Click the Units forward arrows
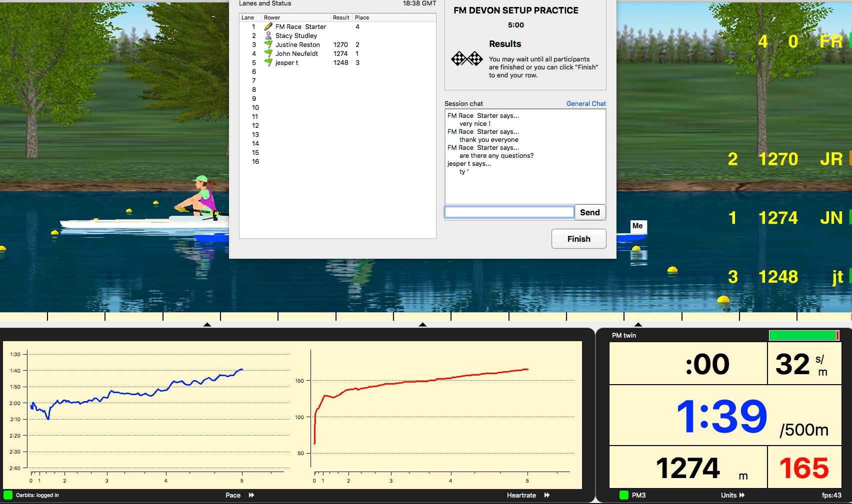The height and width of the screenshot is (504, 852). coord(742,495)
